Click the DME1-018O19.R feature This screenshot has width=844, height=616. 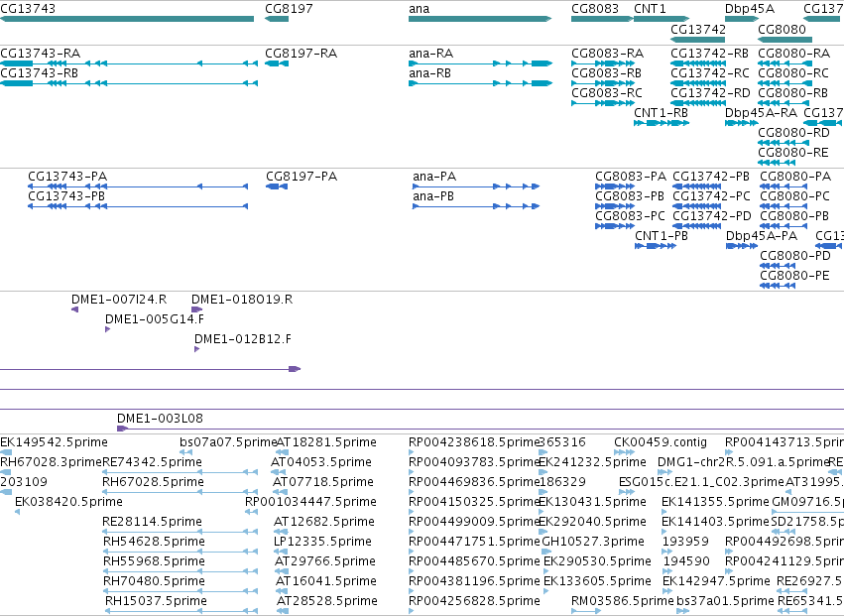pyautogui.click(x=197, y=309)
